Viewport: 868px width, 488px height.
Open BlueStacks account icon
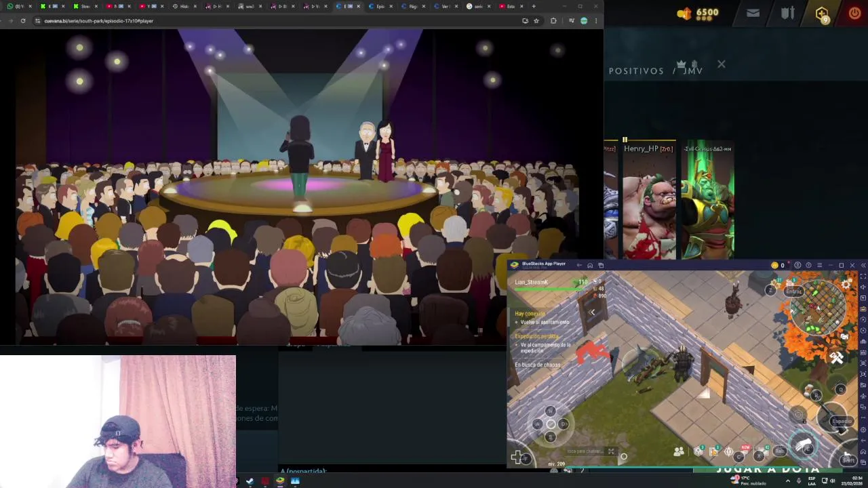coord(797,265)
